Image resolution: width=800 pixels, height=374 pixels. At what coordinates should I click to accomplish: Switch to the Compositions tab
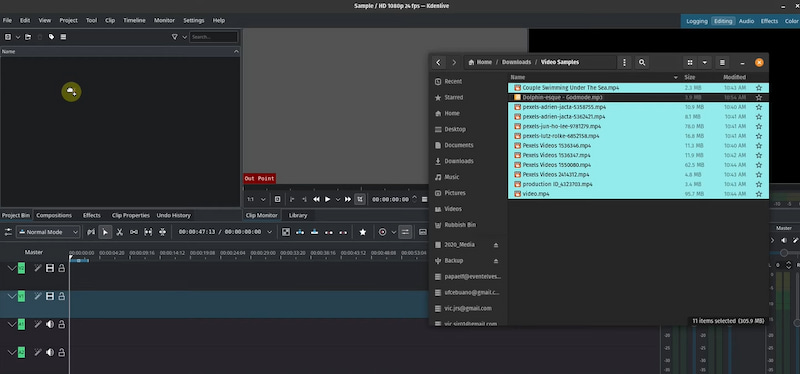(54, 215)
